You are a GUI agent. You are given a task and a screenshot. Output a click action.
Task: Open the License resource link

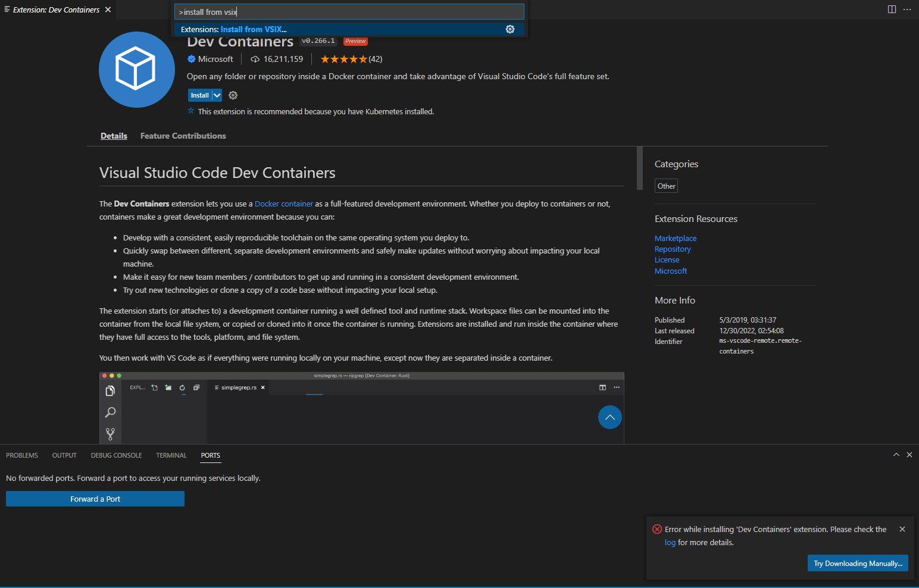coord(667,259)
